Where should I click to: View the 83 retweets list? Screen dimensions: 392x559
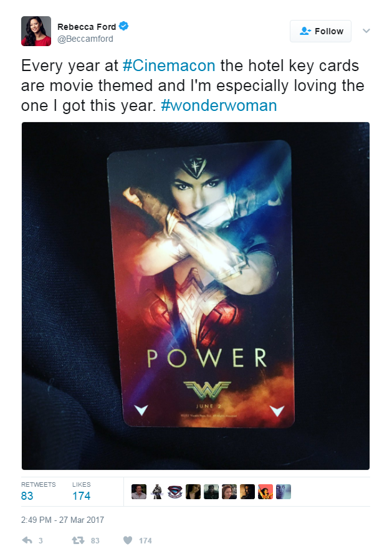(38, 492)
